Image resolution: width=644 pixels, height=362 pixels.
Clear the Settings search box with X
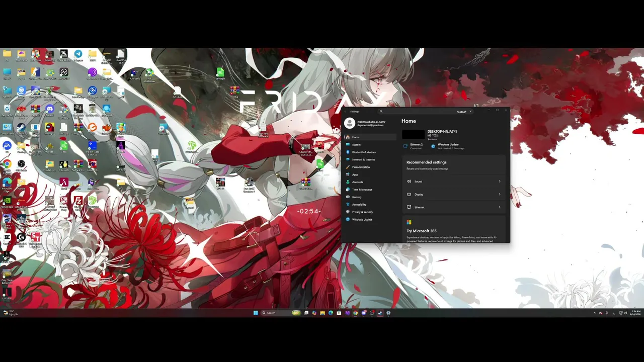pyautogui.click(x=470, y=112)
